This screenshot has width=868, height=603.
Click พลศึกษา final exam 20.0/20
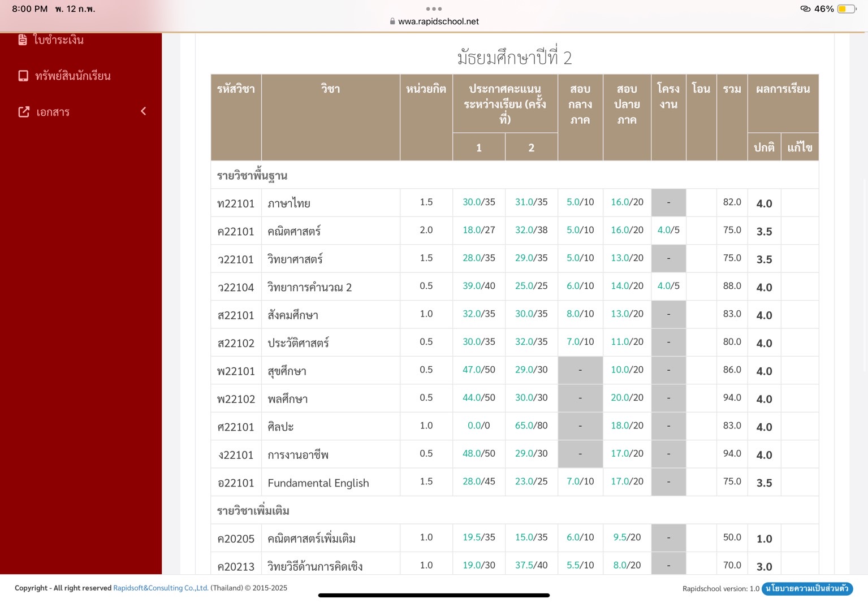(x=627, y=398)
